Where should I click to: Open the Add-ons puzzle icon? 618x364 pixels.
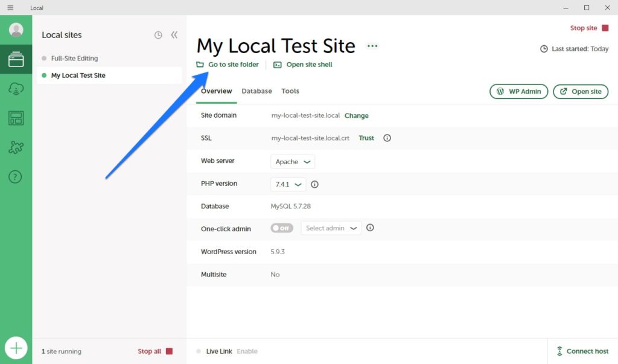click(16, 147)
